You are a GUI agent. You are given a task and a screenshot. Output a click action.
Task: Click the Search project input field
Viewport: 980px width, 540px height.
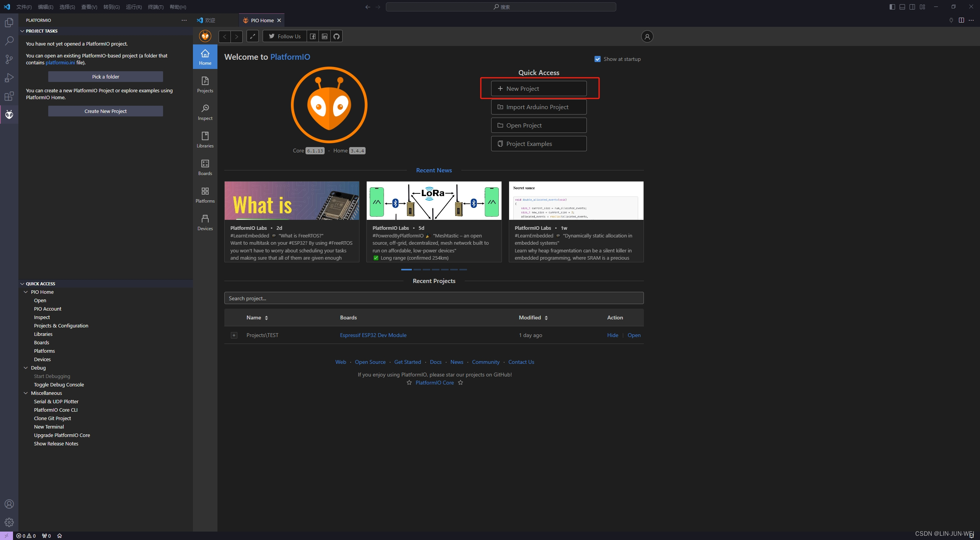pyautogui.click(x=434, y=298)
